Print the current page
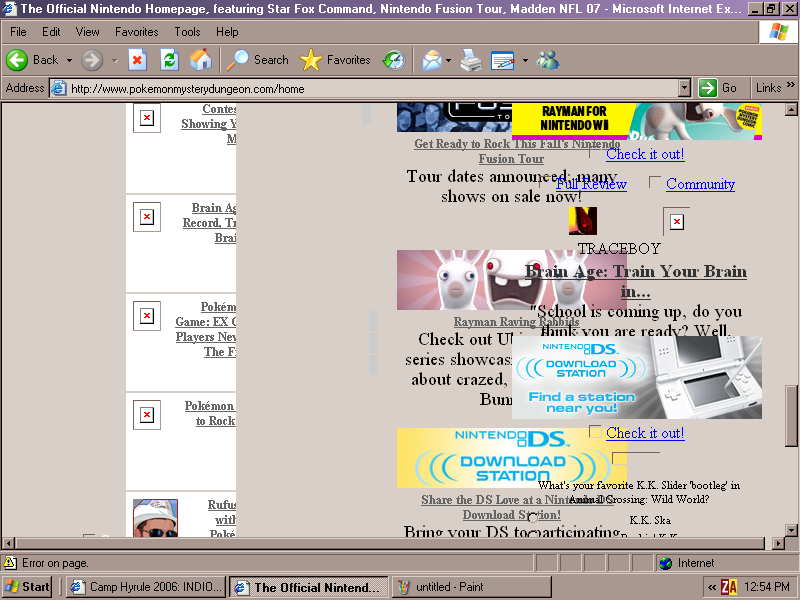Viewport: 800px width, 600px height. [470, 60]
